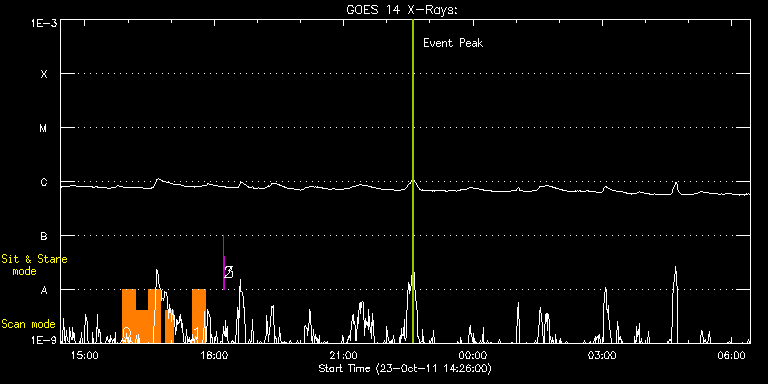Viewport: 768px width, 384px height.
Task: Click the "C" flare class label
Action: [x=44, y=182]
